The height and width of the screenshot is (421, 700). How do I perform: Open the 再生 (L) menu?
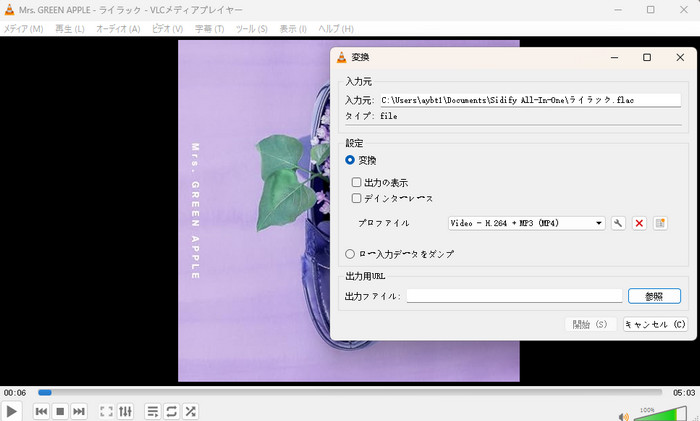(70, 29)
